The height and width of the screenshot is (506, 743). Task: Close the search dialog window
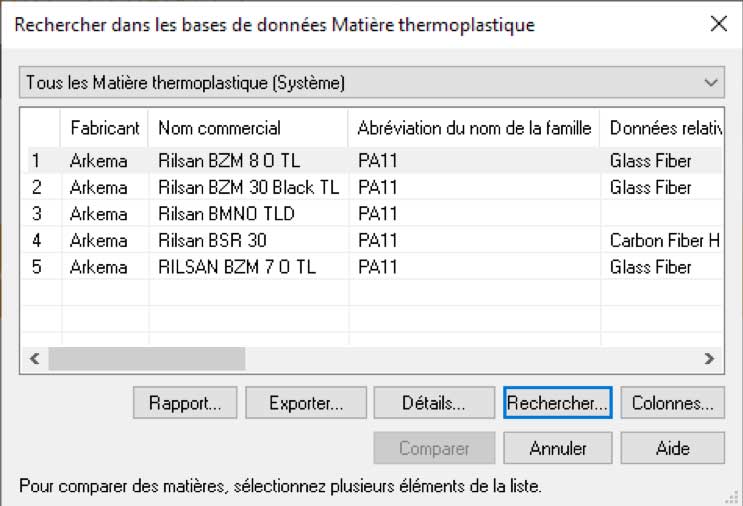click(x=717, y=25)
